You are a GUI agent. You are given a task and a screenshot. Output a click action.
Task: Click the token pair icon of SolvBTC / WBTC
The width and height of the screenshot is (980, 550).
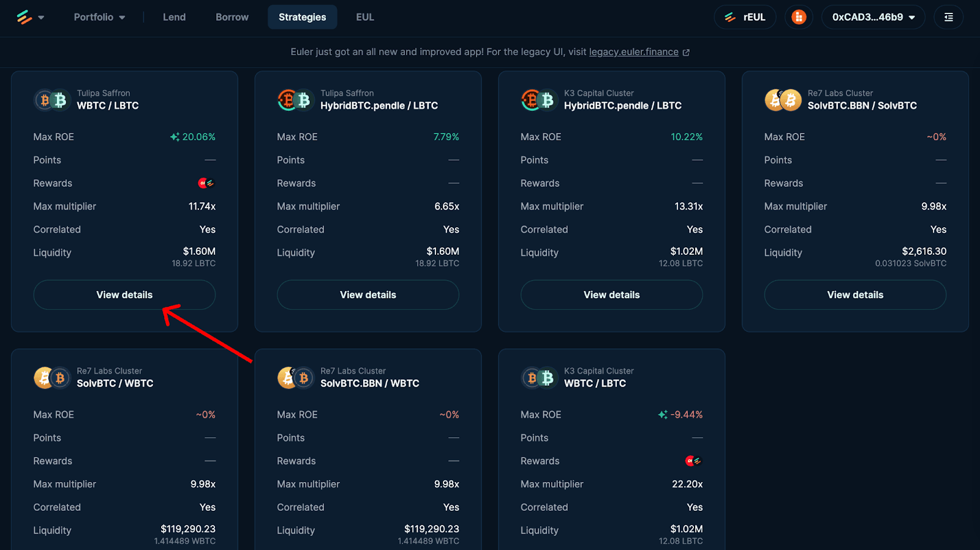pyautogui.click(x=51, y=378)
